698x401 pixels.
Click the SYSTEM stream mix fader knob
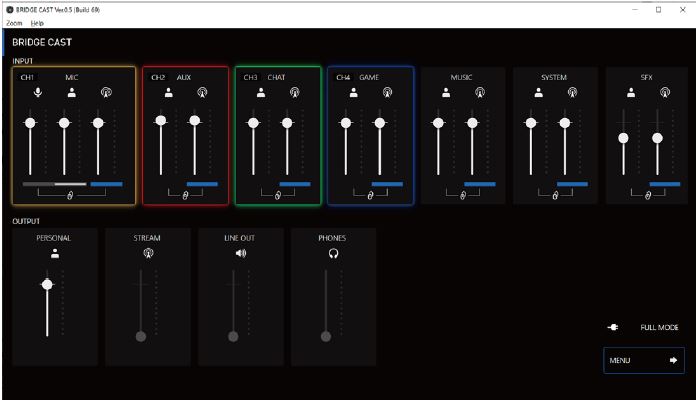(x=564, y=123)
